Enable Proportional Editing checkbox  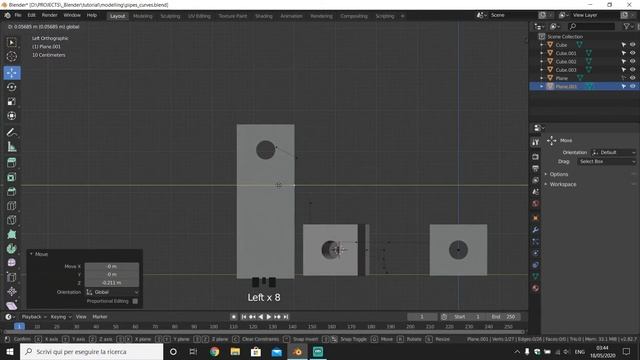coord(135,301)
